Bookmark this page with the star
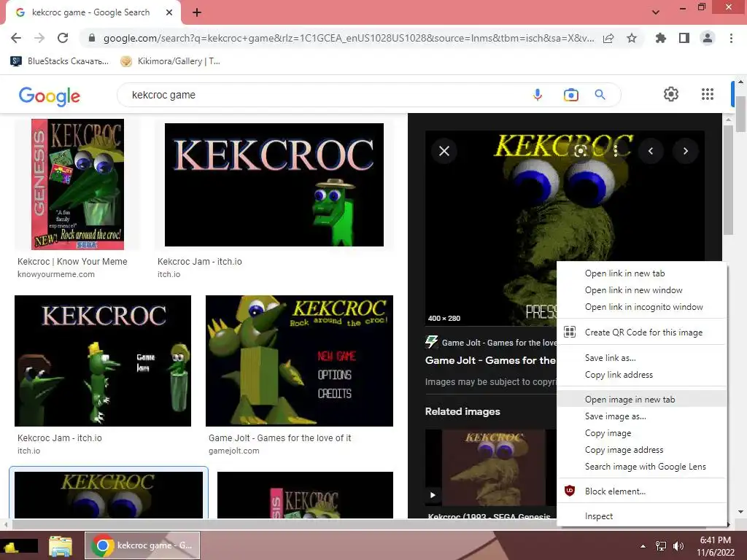 point(632,38)
